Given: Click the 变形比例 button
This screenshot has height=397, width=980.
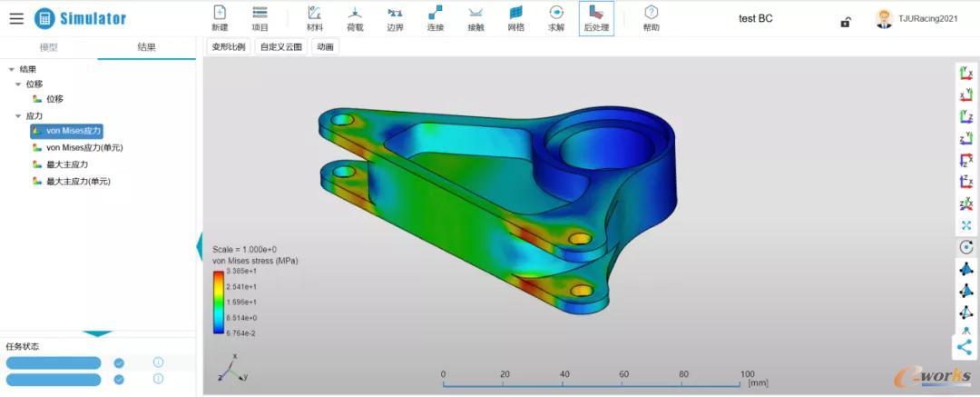Looking at the screenshot, I should point(229,46).
